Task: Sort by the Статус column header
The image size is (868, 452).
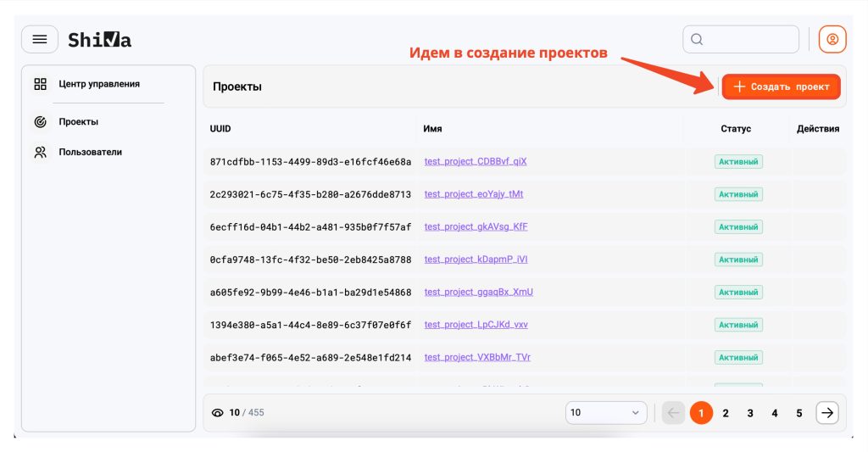Action: [735, 129]
